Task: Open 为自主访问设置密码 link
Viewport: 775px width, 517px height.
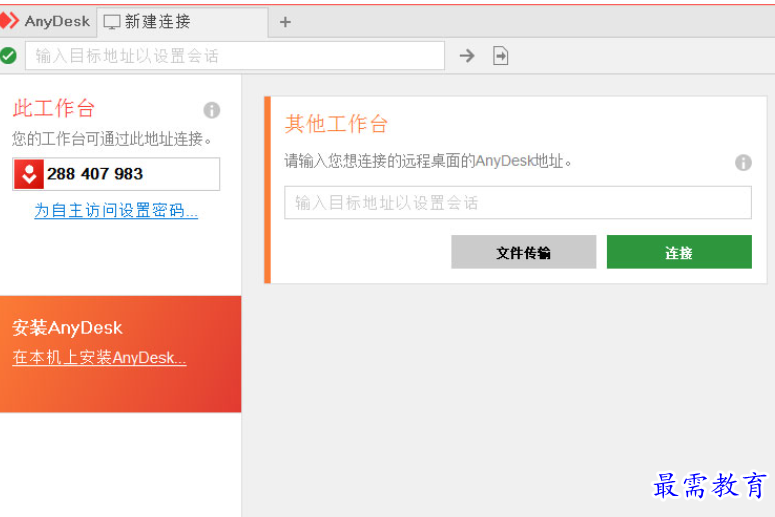Action: 116,211
